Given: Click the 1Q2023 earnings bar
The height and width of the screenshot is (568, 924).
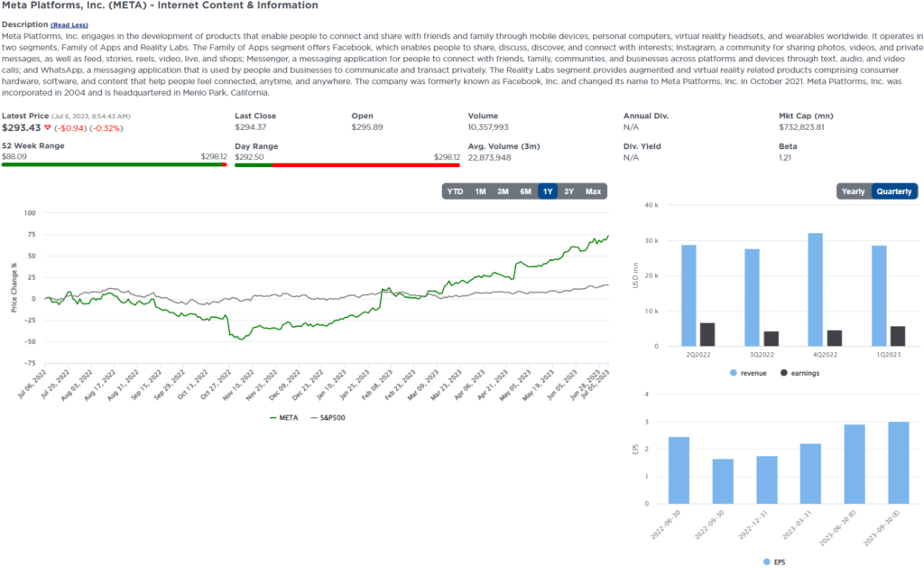Looking at the screenshot, I should point(898,336).
